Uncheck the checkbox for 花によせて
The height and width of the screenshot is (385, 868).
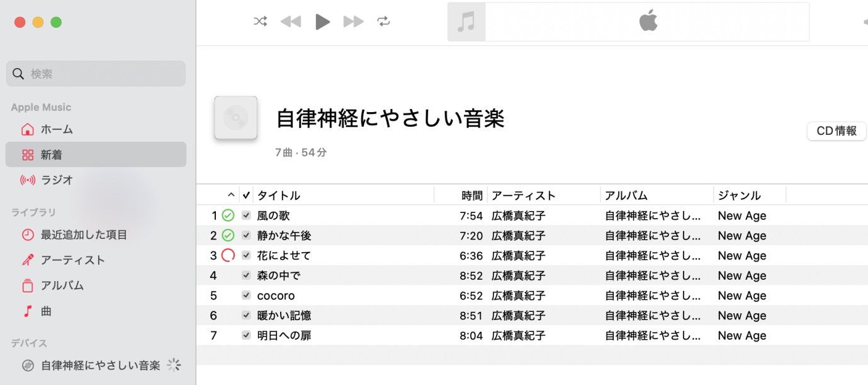246,255
